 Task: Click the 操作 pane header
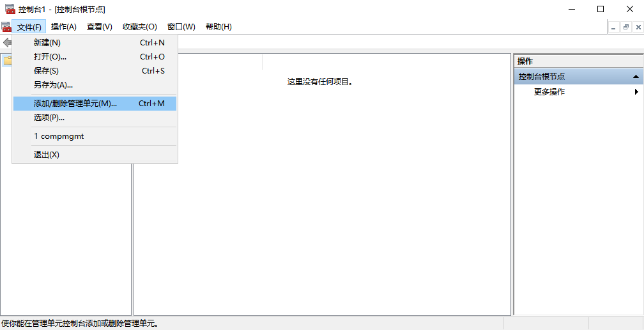pos(579,61)
